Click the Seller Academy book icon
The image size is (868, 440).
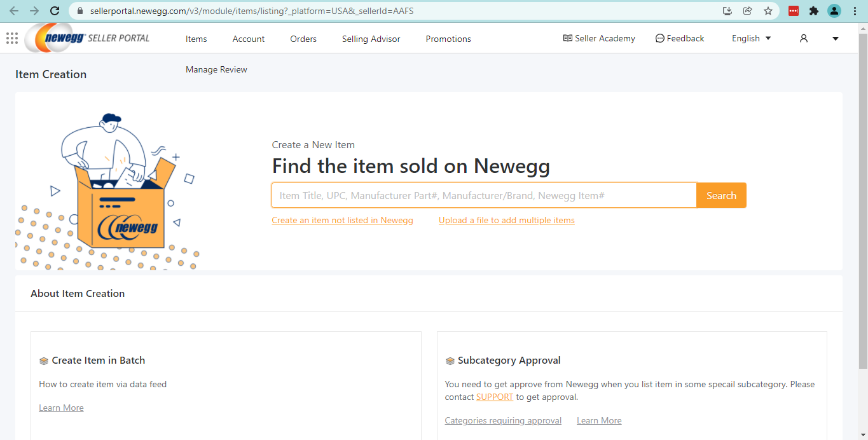pyautogui.click(x=568, y=38)
